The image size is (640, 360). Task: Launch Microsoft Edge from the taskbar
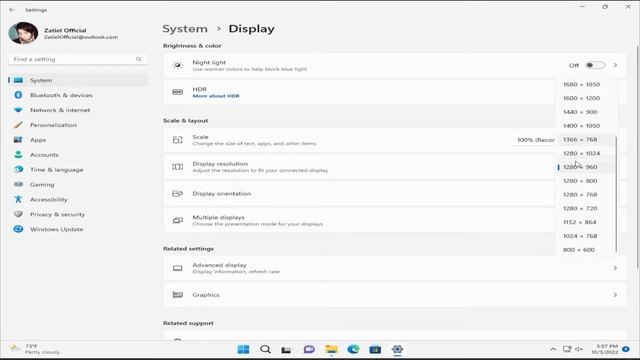pos(353,349)
